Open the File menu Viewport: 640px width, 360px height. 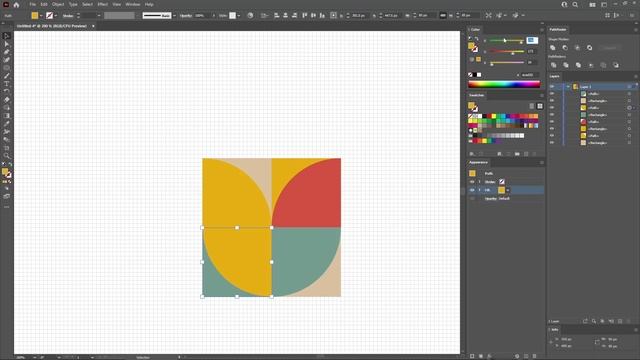pos(33,4)
